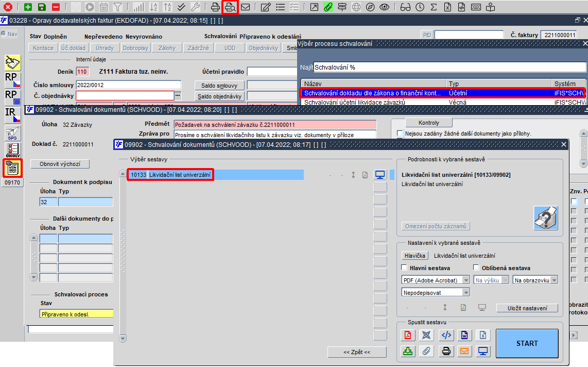This screenshot has height=367, width=588.
Task: Click the printer icon in main toolbar
Action: click(x=215, y=7)
